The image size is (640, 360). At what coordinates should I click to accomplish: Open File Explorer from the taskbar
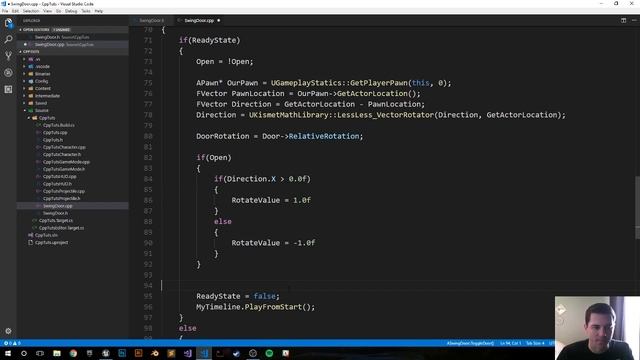click(x=57, y=353)
